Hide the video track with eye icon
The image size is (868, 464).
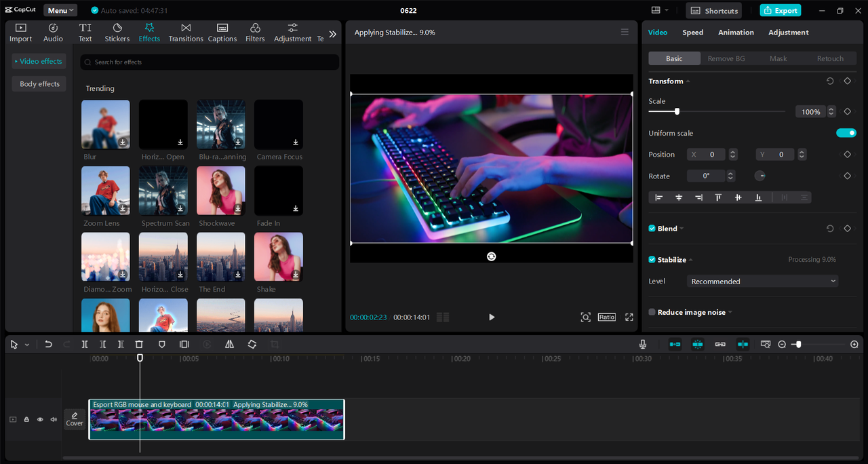point(40,420)
